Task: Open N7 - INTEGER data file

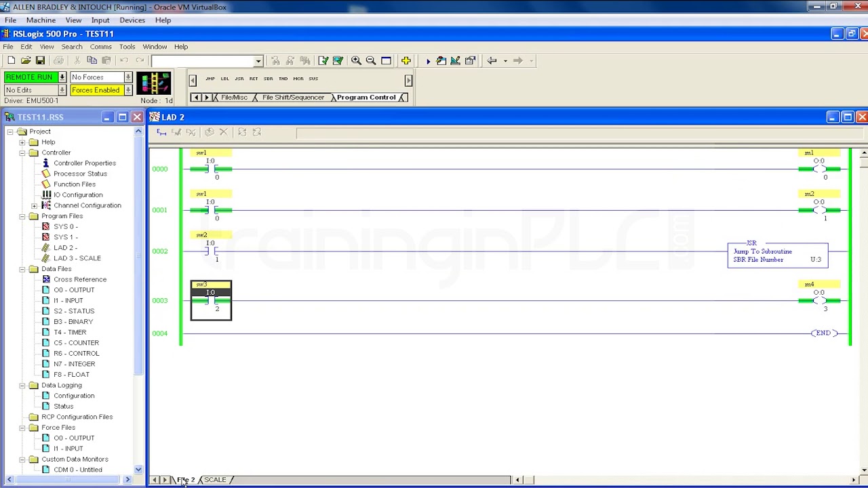Action: click(x=74, y=364)
